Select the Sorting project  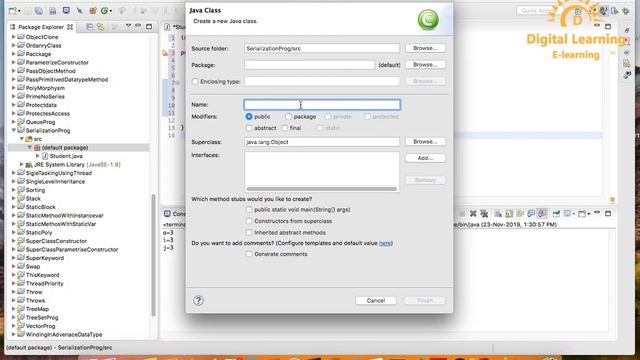[x=35, y=190]
